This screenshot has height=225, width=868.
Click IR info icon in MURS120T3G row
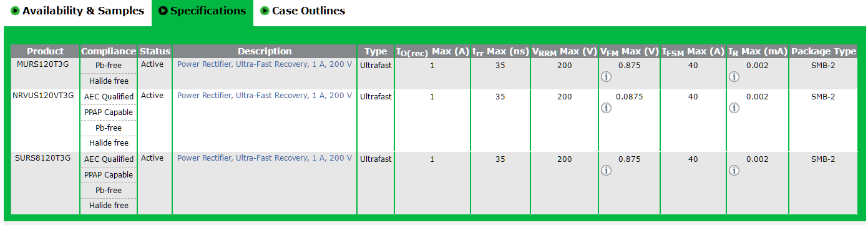pyautogui.click(x=734, y=77)
